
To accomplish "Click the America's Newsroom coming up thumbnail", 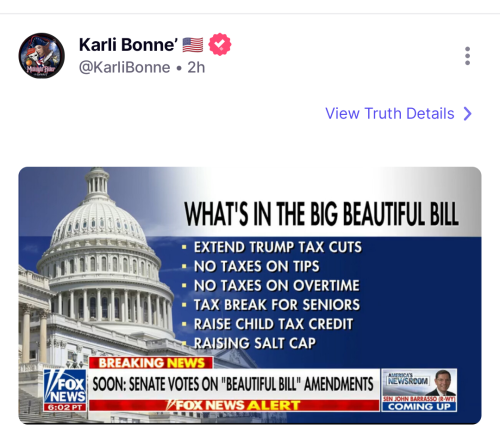I will (x=419, y=390).
